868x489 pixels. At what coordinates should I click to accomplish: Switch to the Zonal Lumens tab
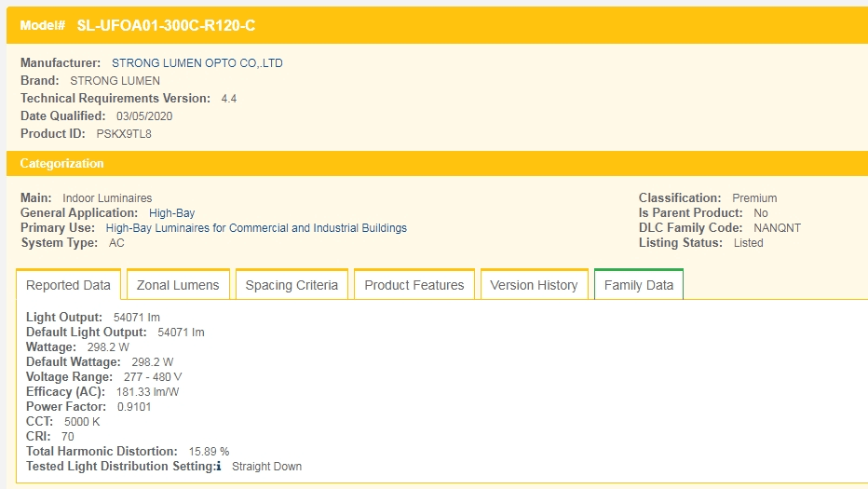tap(178, 285)
